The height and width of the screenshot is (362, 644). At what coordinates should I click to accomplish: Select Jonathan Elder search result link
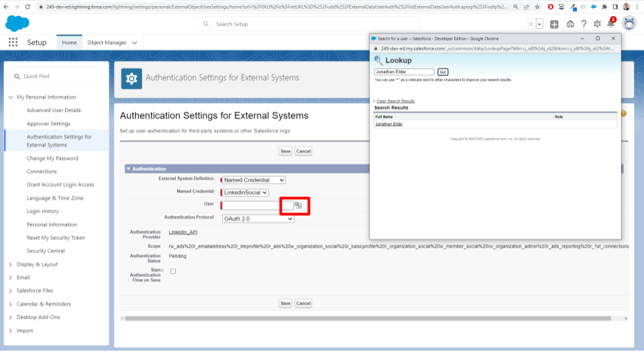389,124
